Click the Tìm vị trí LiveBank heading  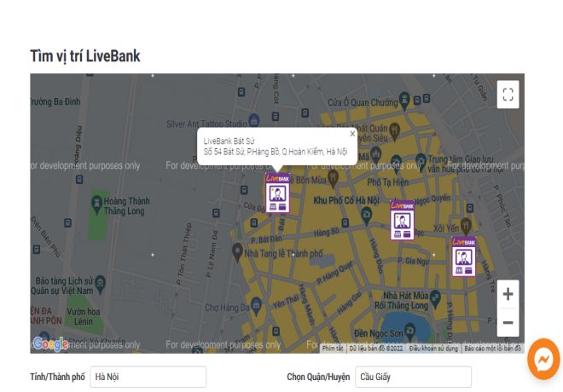85,56
